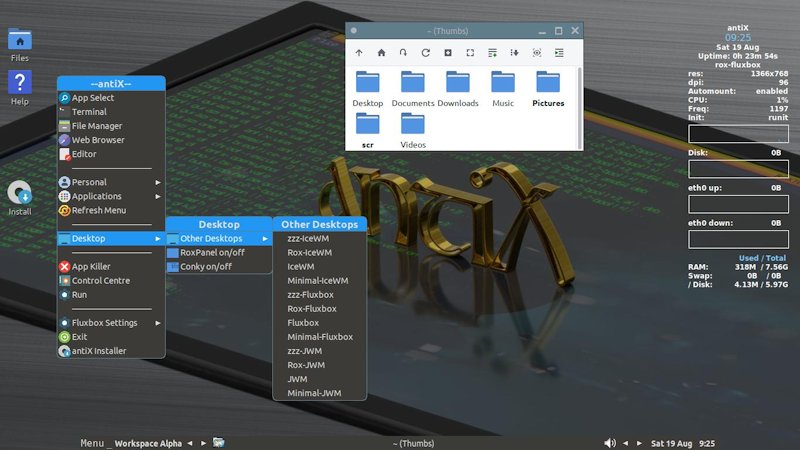This screenshot has width=800, height=450.
Task: Go to next workspace with right arrow
Action: (203, 443)
